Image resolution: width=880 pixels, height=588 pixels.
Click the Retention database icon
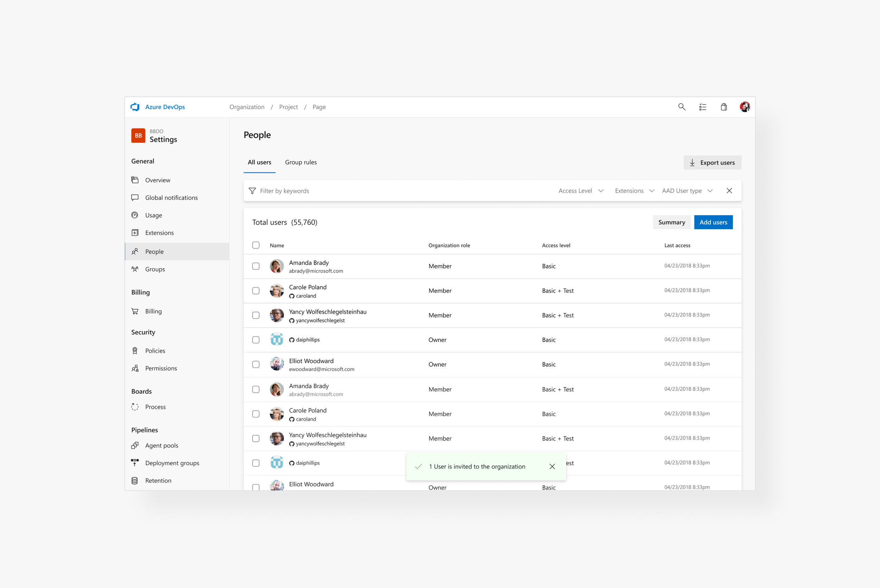tap(135, 480)
